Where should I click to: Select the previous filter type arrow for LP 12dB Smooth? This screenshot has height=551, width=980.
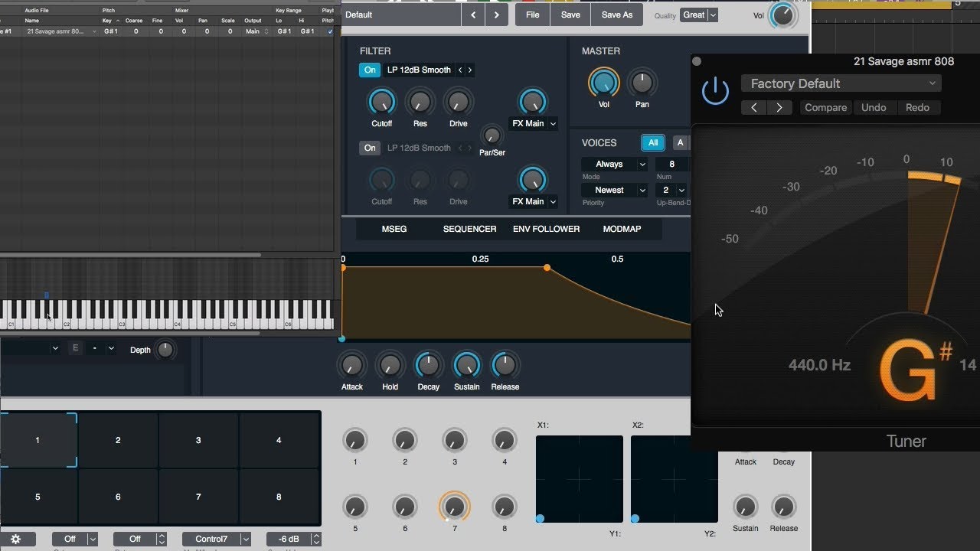(x=460, y=70)
